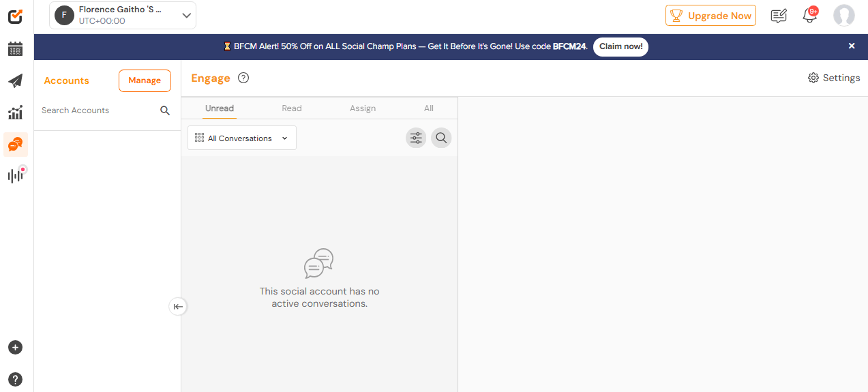Open the All Conversations dropdown

[x=242, y=138]
